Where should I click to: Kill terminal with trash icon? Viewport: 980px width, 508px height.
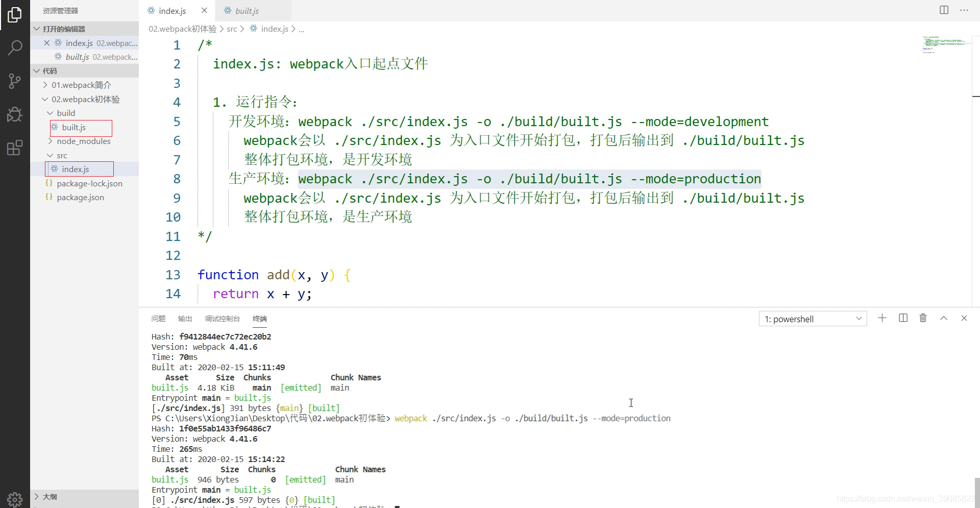[923, 318]
